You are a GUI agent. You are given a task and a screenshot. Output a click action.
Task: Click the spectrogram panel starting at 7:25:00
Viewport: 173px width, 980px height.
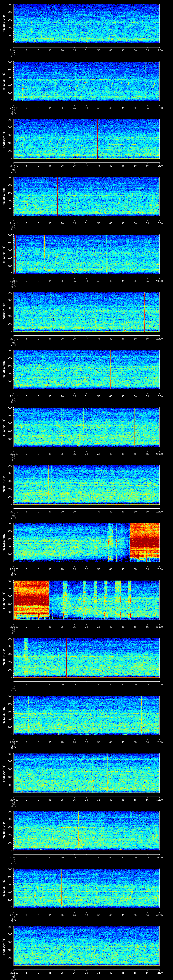coord(87,543)
